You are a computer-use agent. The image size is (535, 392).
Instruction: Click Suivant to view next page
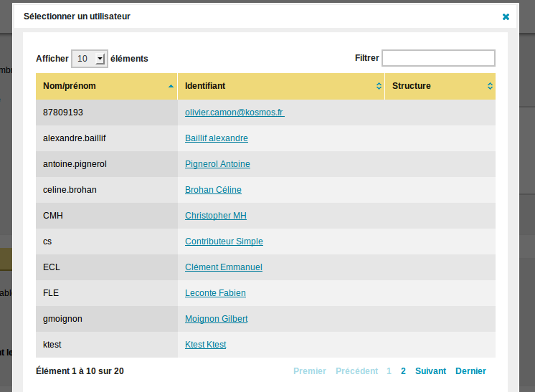click(430, 371)
